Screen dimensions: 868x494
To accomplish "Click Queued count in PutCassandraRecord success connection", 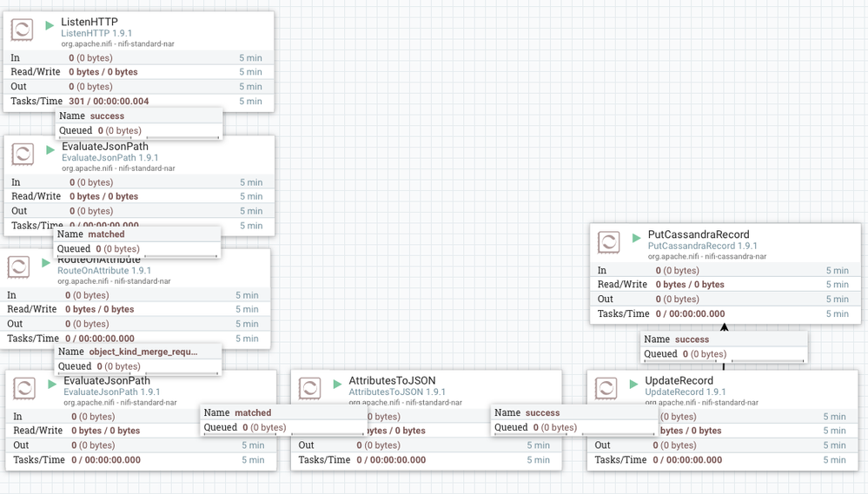I will [704, 354].
